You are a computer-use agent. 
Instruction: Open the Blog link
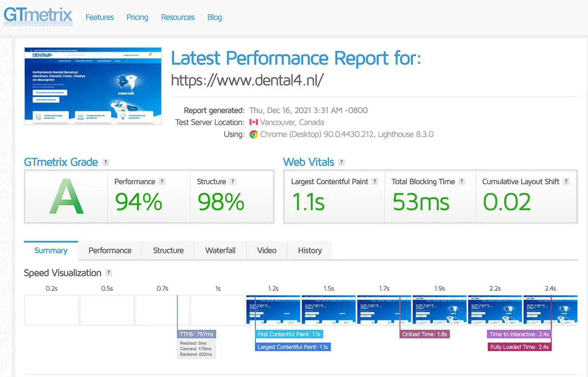[x=215, y=17]
